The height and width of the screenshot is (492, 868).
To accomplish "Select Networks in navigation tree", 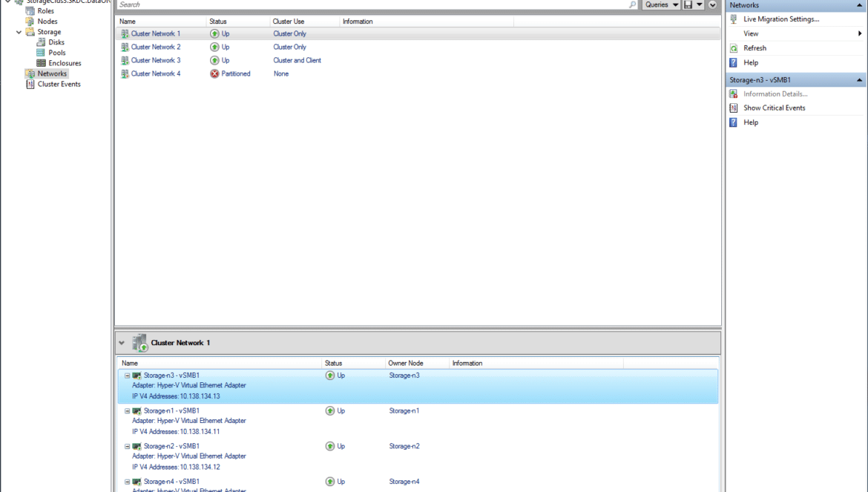I will pyautogui.click(x=52, y=73).
